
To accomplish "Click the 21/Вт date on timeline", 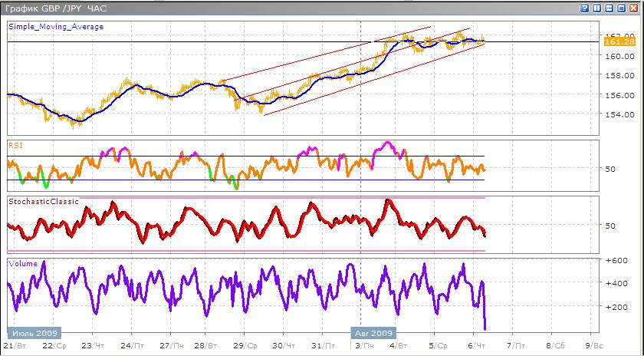I will 12,346.
